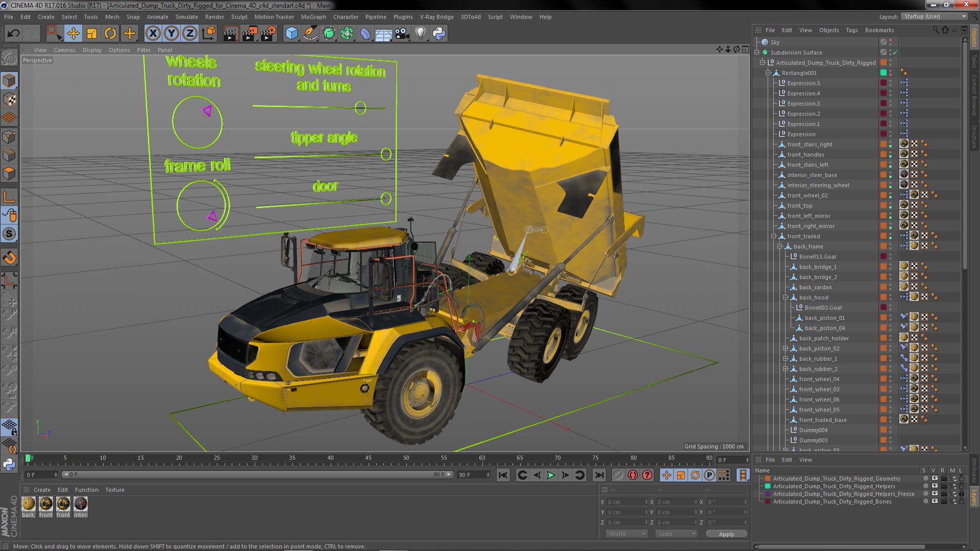The image size is (980, 551).
Task: Click the Undo arrow icon
Action: (x=13, y=34)
